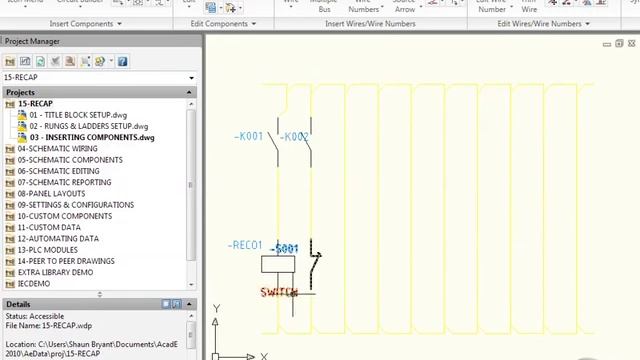The width and height of the screenshot is (640, 360).
Task: Collapse the Details section
Action: point(189,304)
